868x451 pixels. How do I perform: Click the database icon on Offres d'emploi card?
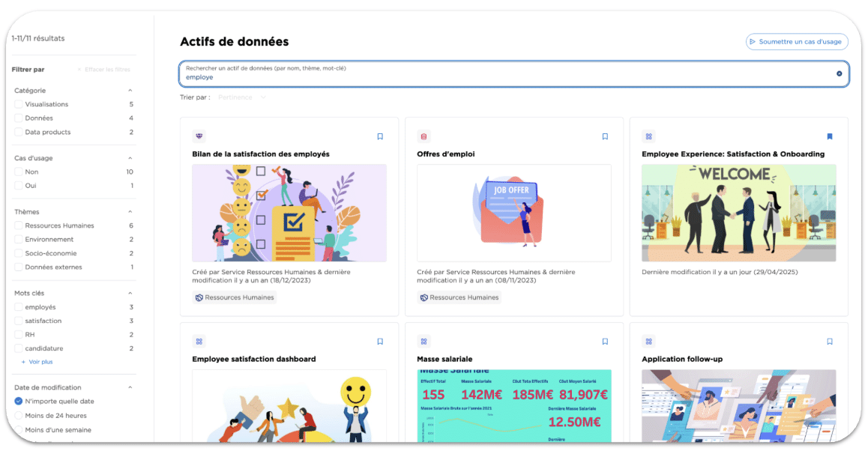coord(424,136)
